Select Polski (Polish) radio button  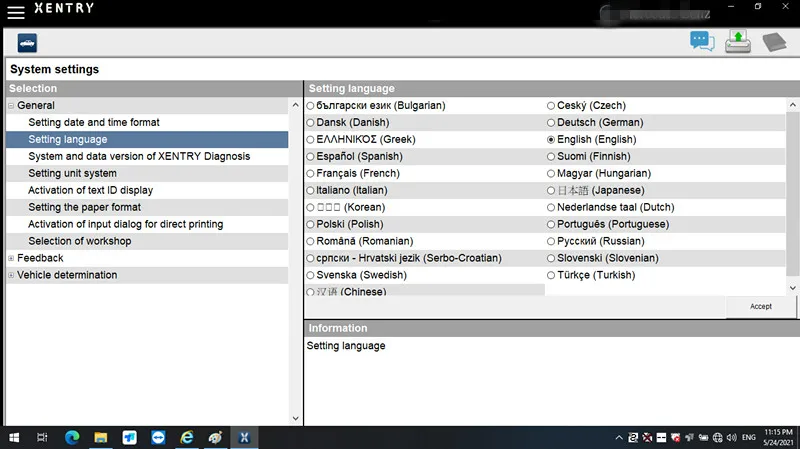coord(310,224)
